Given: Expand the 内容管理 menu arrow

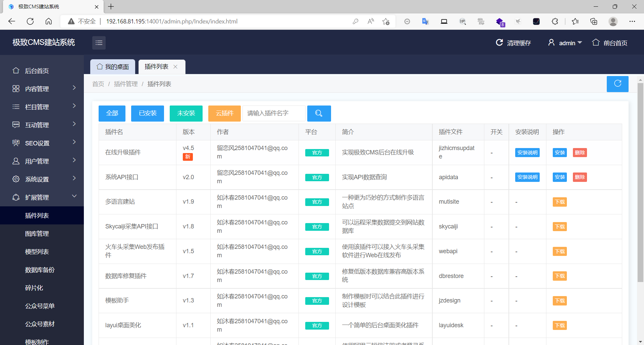Looking at the screenshot, I should click(74, 88).
